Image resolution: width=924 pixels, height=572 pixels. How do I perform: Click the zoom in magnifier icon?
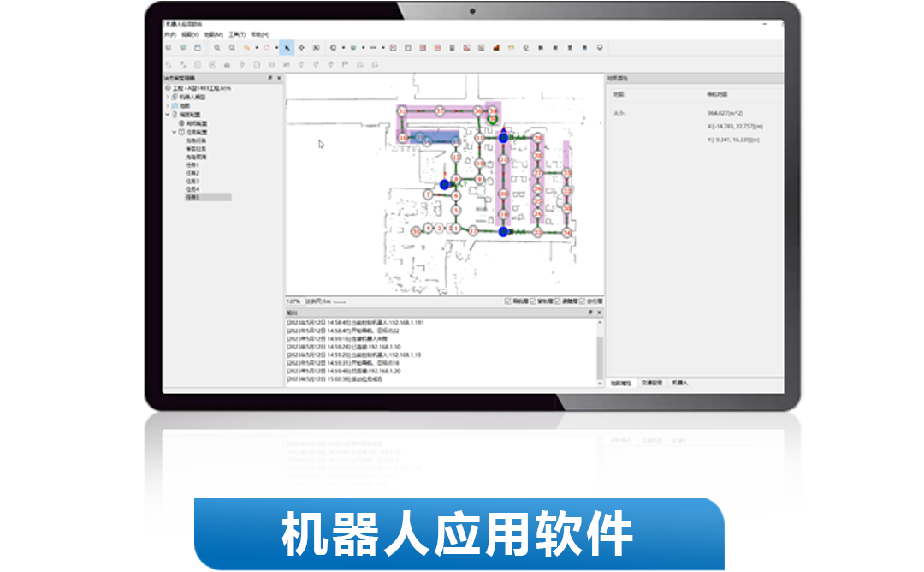[217, 48]
